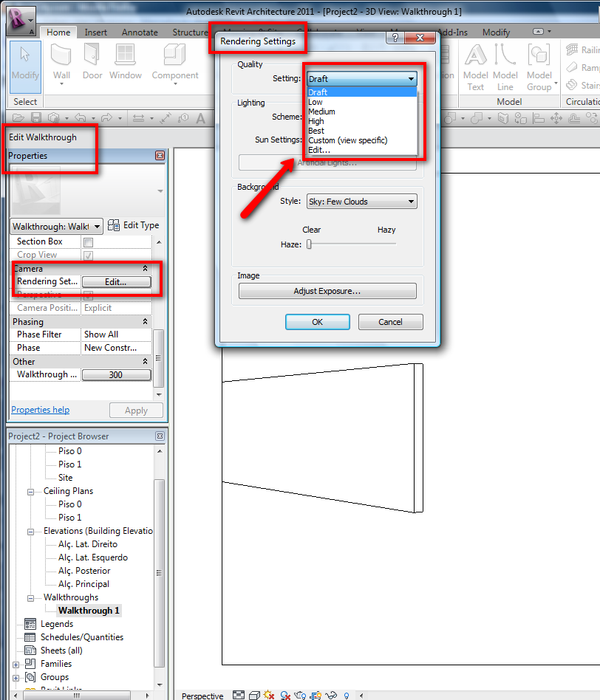Expand the Families tree node
600x700 pixels.
click(16, 665)
